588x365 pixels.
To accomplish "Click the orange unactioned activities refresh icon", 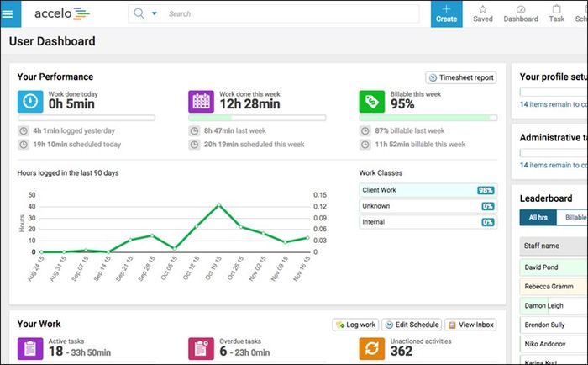I will [371, 348].
